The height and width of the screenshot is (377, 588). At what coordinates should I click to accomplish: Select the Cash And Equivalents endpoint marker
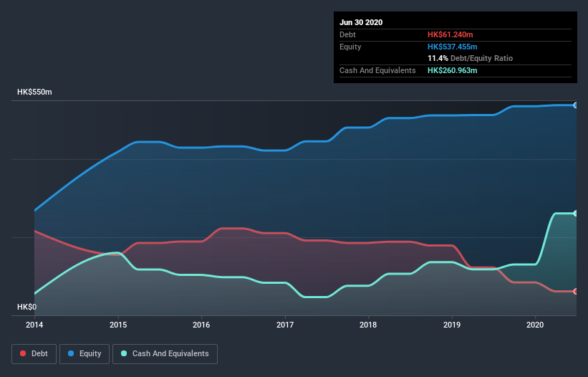point(575,214)
